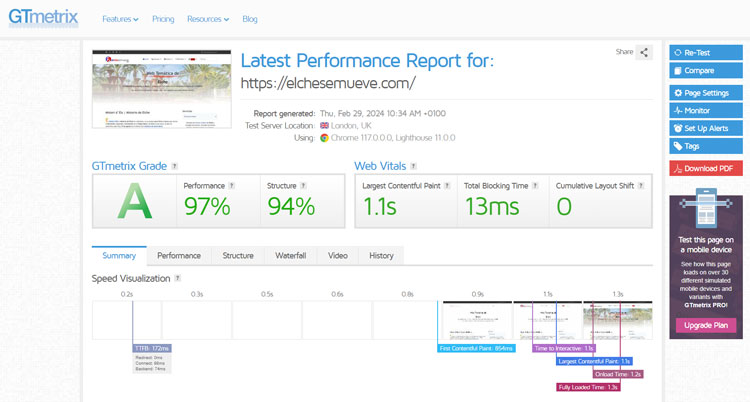The image size is (750, 402).
Task: Click the 1.1s Largest Contentful Paint value
Action: [x=380, y=206]
